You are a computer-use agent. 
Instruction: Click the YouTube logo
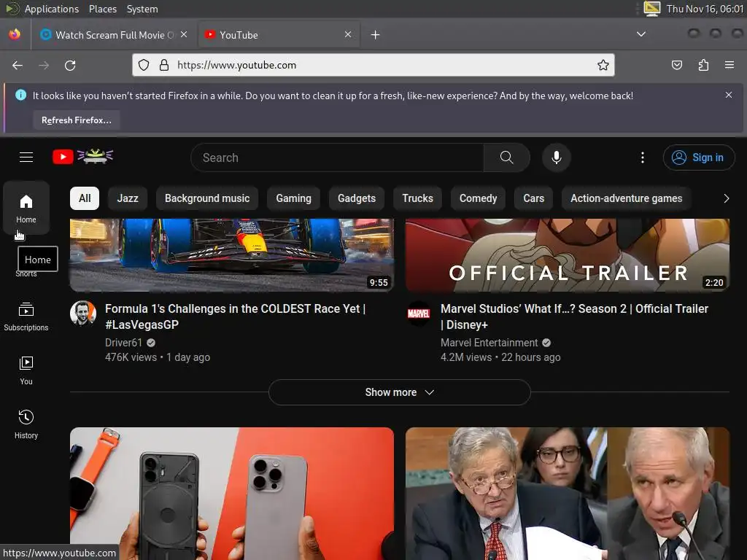tap(83, 156)
